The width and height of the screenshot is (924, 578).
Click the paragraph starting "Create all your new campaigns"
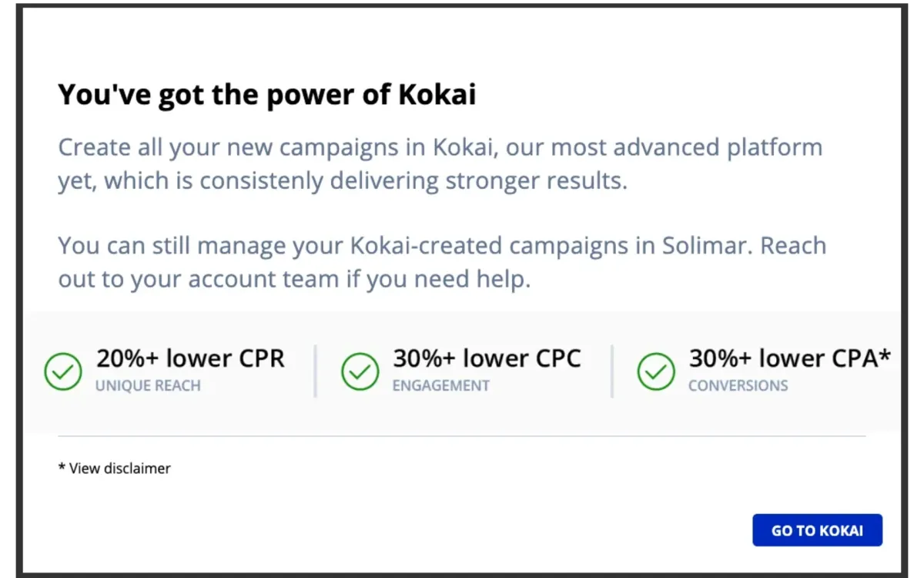[440, 163]
